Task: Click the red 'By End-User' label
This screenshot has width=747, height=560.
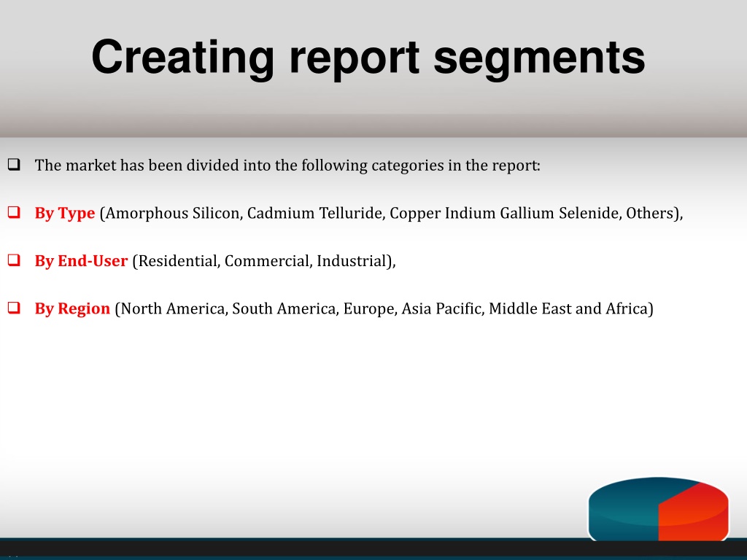Action: [x=81, y=261]
